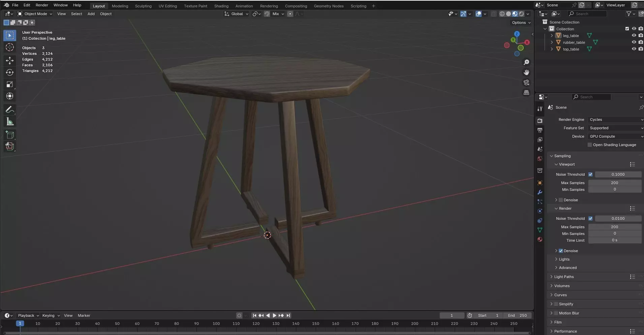The image size is (644, 335).
Task: Open the Add menu in viewport header
Action: pos(91,14)
